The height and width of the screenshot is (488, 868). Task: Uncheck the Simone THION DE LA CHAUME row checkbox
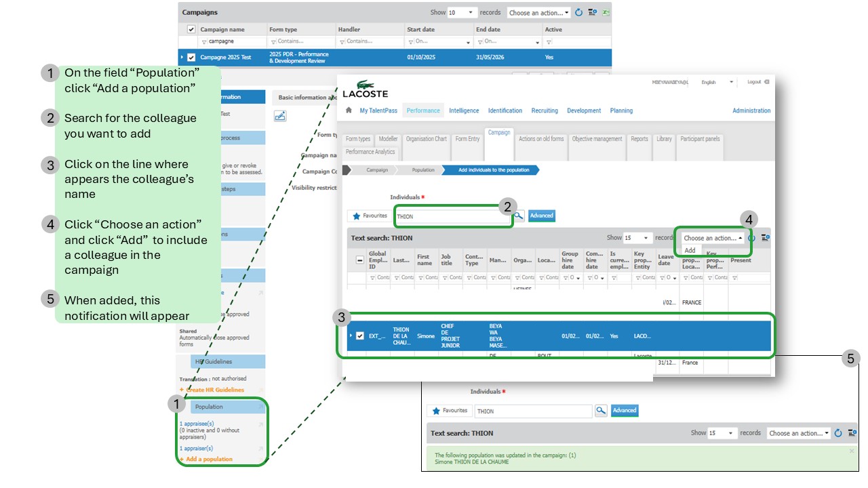359,335
